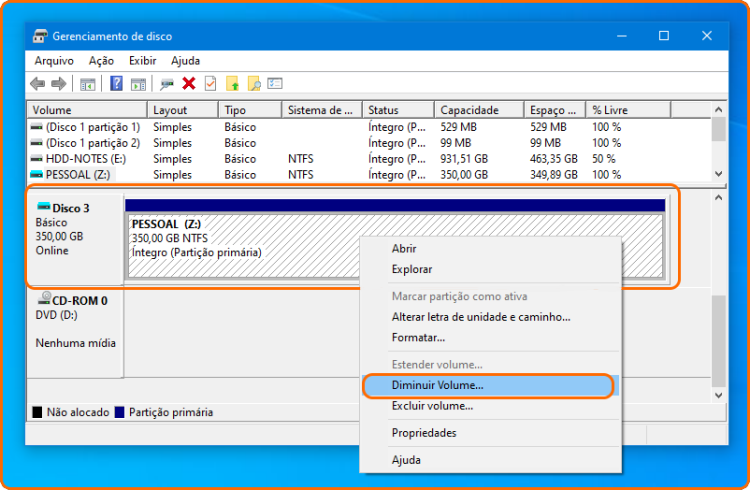750x490 pixels.
Task: Choose Explorar from the context menu
Action: (x=491, y=269)
